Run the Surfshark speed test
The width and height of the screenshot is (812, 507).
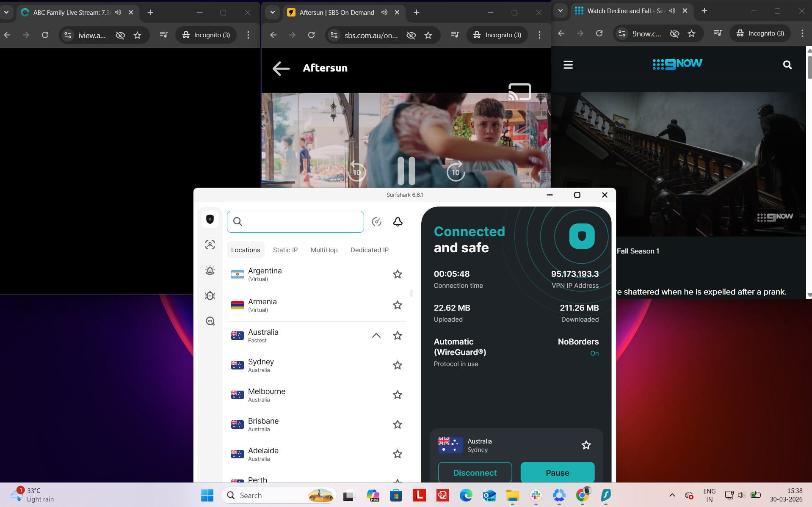(x=377, y=221)
